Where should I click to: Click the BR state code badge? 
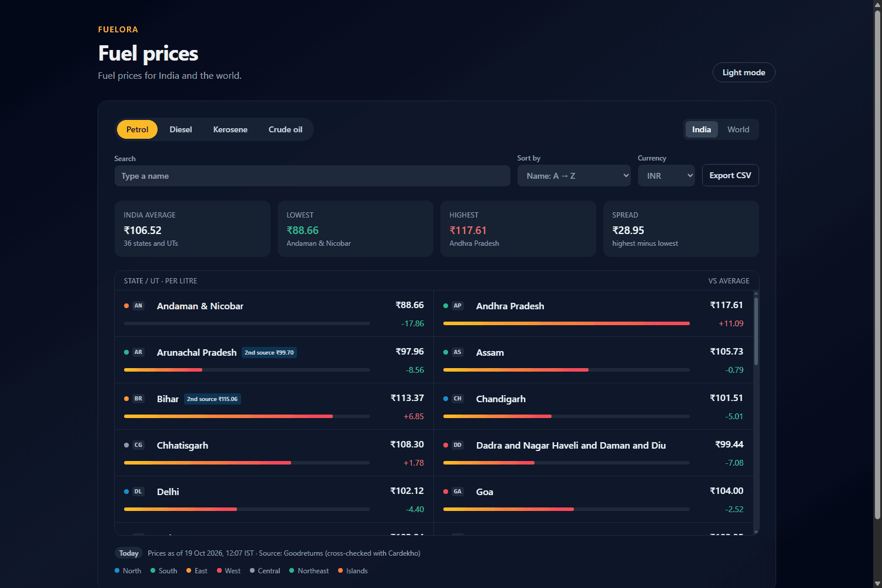click(x=138, y=399)
